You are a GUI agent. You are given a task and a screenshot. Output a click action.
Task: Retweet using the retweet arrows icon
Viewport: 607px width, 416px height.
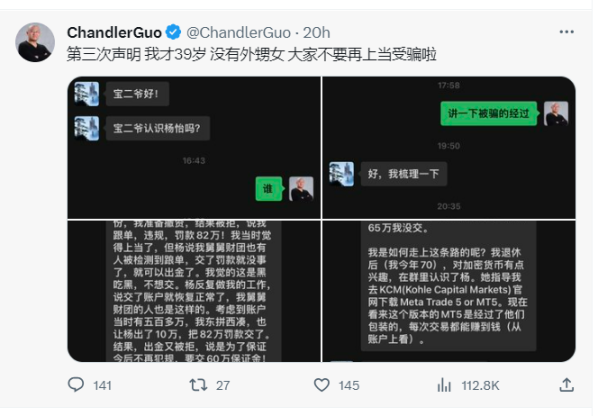(x=198, y=385)
